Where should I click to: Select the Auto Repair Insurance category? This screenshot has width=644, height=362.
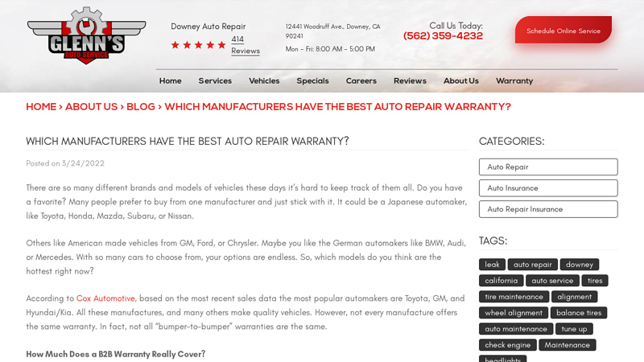coord(548,209)
